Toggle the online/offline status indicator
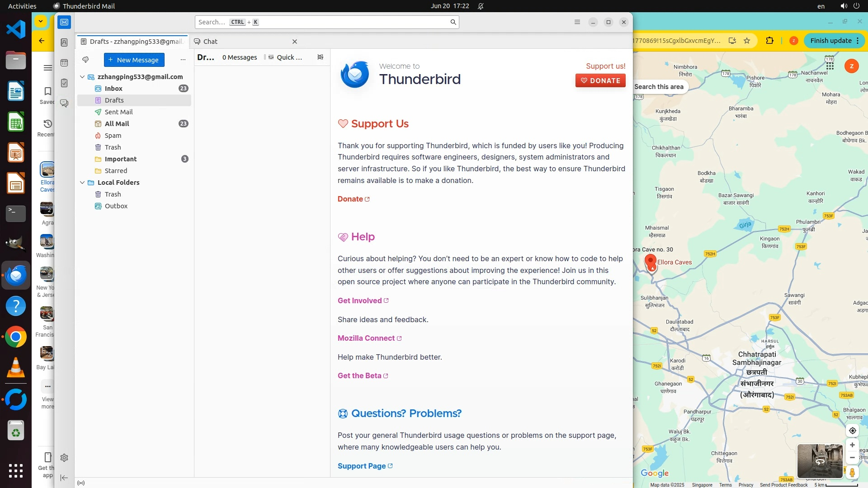 [81, 483]
